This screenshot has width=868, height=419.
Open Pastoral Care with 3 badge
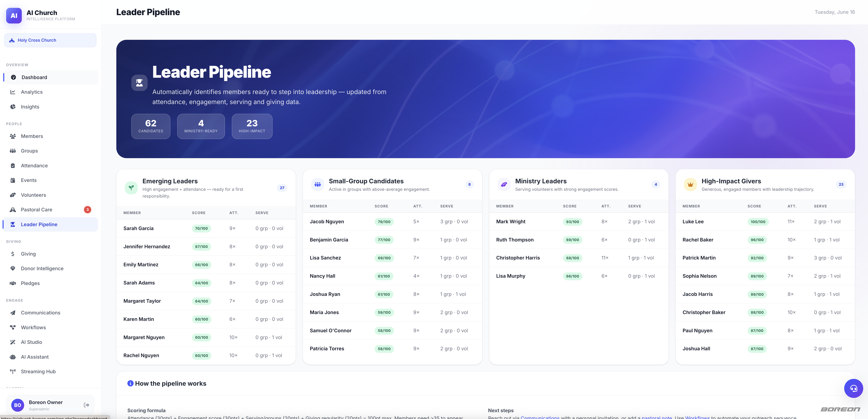pos(50,209)
